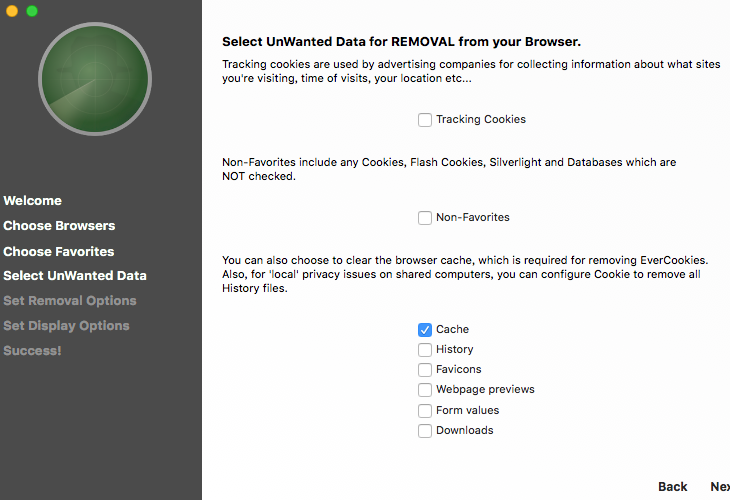Click the green zoom window button
This screenshot has width=730, height=500.
[32, 11]
